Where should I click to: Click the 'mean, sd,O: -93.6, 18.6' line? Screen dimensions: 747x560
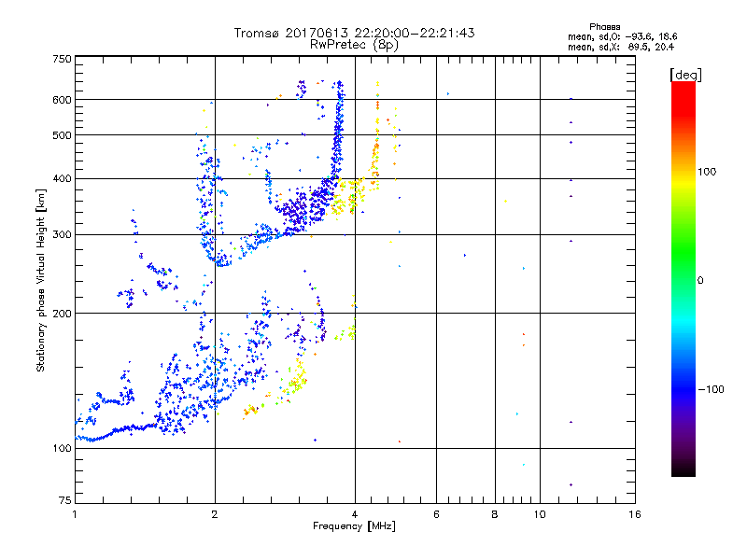click(623, 36)
